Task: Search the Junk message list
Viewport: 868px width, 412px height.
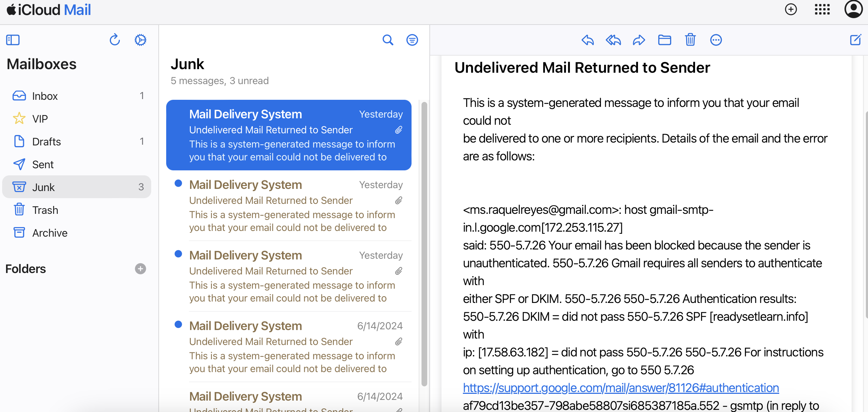Action: pyautogui.click(x=388, y=40)
